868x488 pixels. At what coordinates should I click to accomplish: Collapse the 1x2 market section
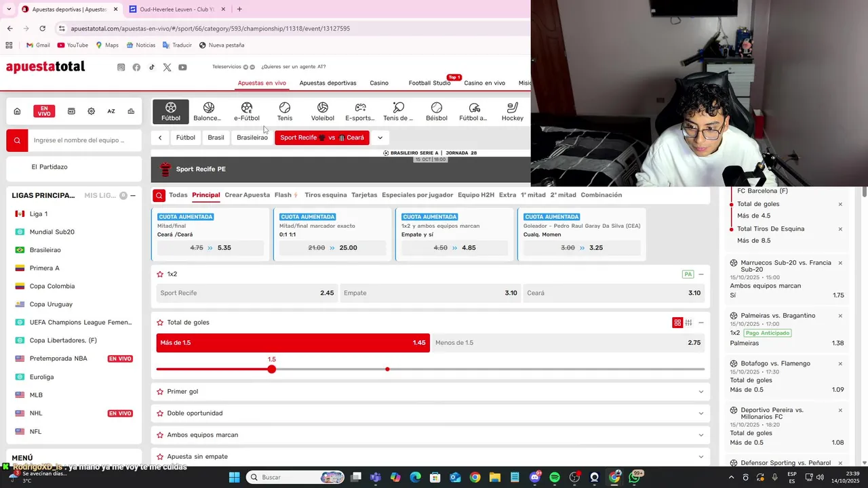point(701,274)
